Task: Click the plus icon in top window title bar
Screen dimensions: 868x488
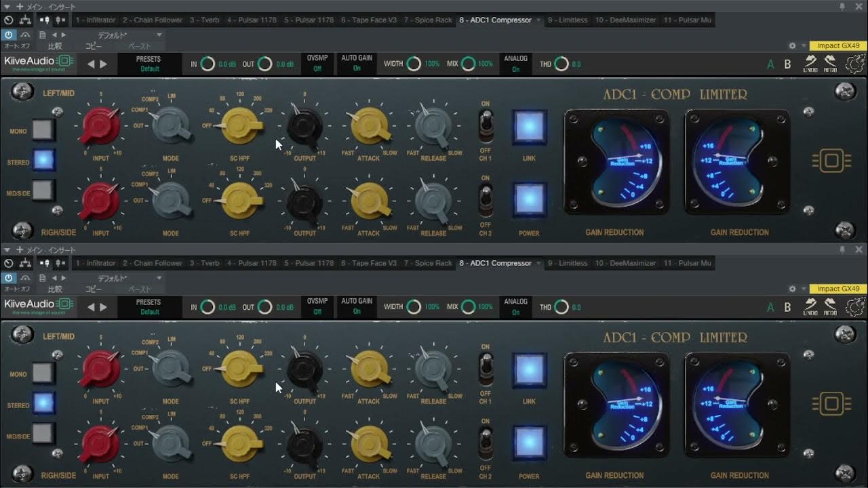Action: pyautogui.click(x=19, y=6)
